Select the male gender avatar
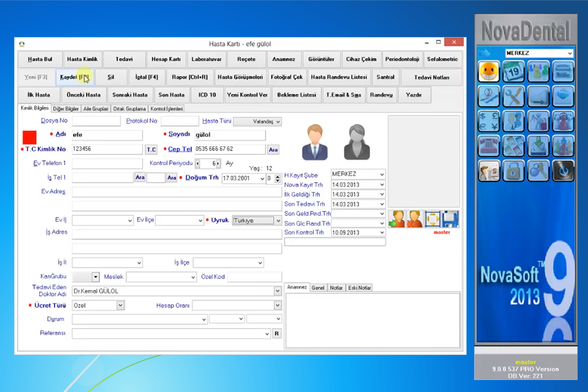Viewport: 588px width, 392px height. pyautogui.click(x=315, y=142)
